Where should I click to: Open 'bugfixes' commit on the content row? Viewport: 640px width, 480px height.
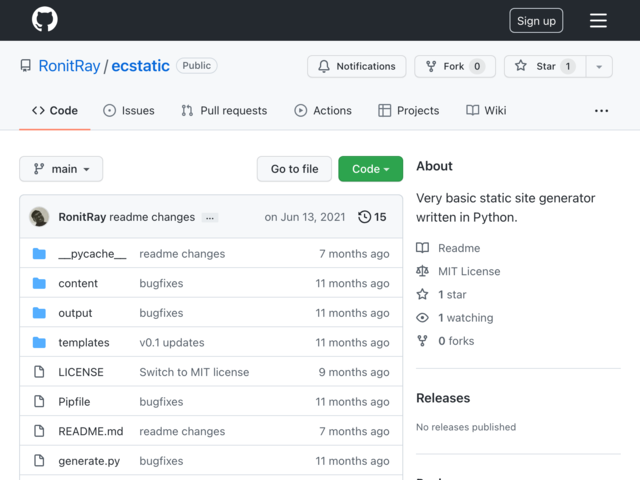[161, 283]
